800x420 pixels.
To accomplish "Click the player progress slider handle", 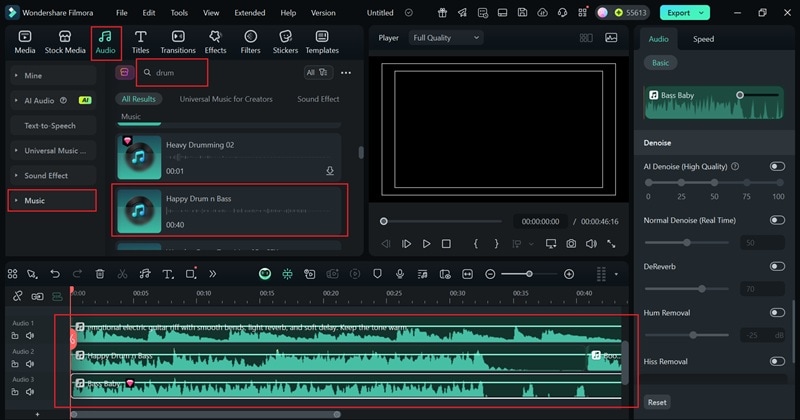I will (x=384, y=221).
